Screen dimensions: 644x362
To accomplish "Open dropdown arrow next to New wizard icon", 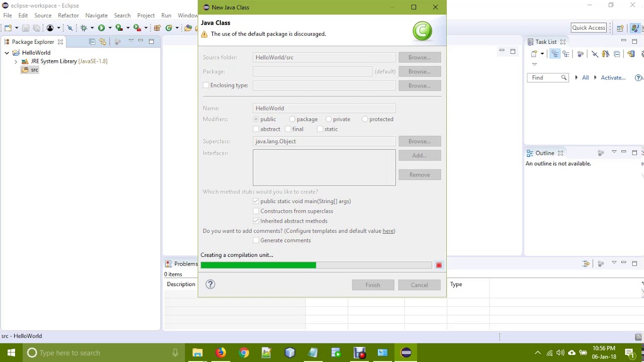I will tap(17, 28).
